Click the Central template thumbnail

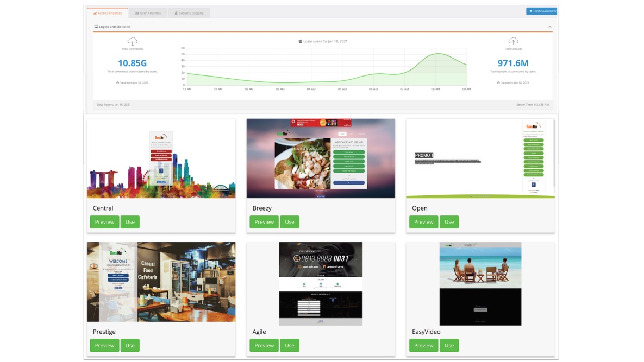coord(161,158)
